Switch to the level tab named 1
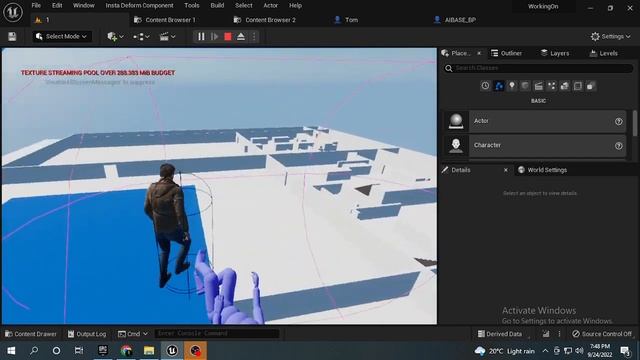This screenshot has width=640, height=360. pos(80,20)
